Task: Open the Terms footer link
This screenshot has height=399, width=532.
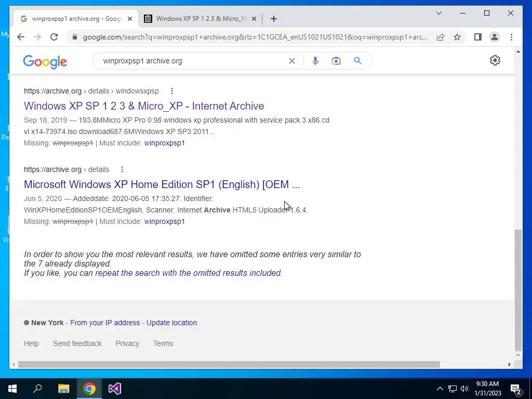Action: click(x=163, y=343)
